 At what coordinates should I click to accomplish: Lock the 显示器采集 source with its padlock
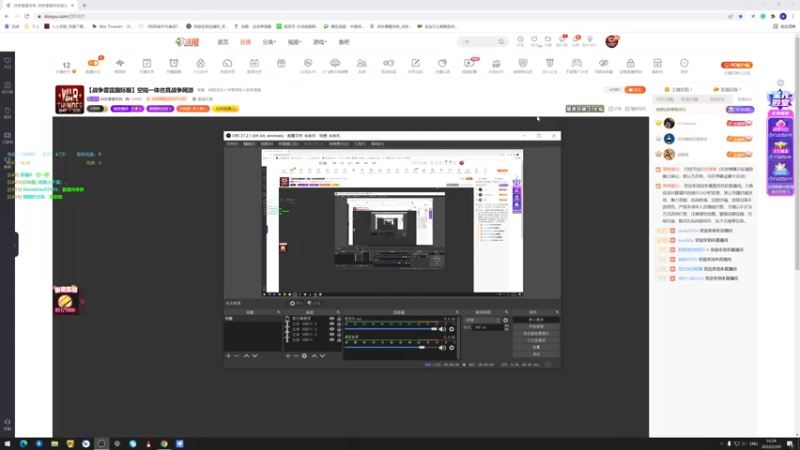(339, 319)
